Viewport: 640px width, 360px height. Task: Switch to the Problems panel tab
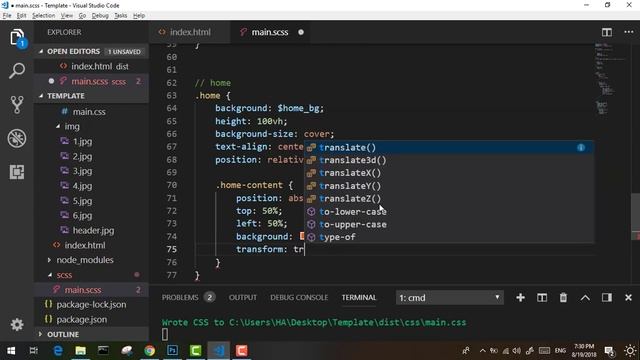coord(180,298)
